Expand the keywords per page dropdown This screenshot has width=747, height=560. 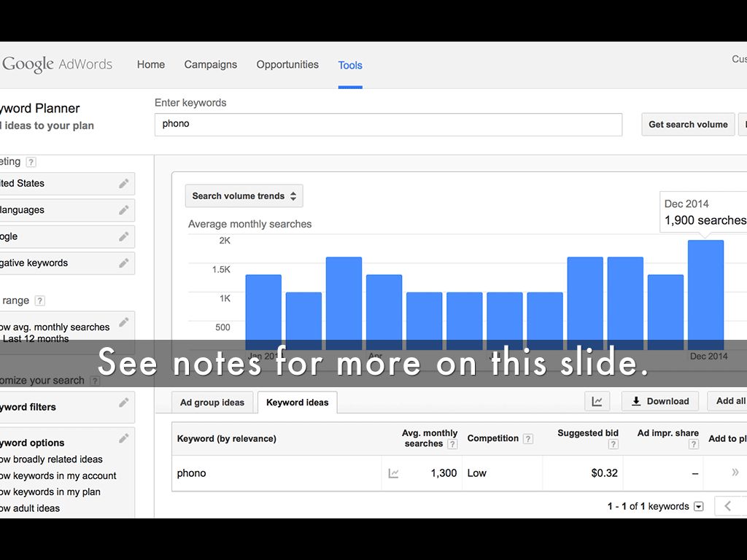(699, 507)
